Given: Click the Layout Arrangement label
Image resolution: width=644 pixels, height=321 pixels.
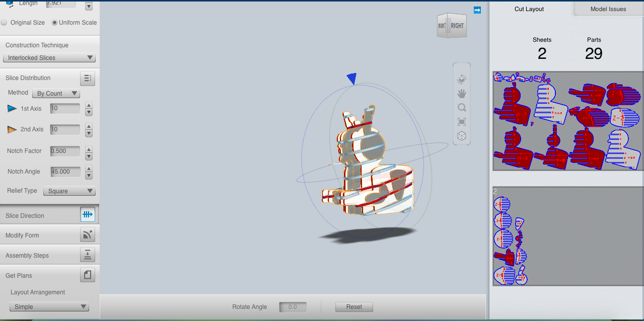Looking at the screenshot, I should (x=38, y=292).
